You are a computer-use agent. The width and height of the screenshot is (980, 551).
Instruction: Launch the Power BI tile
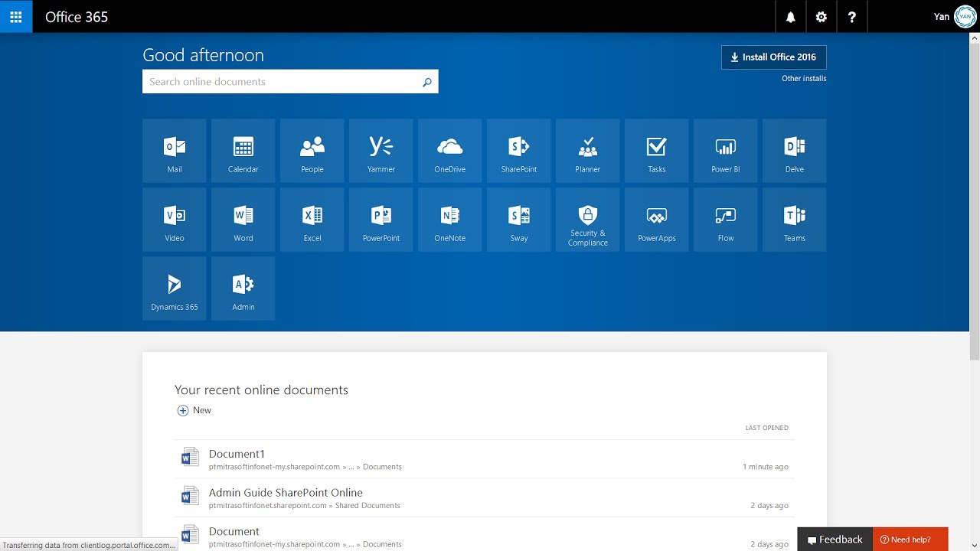(726, 151)
